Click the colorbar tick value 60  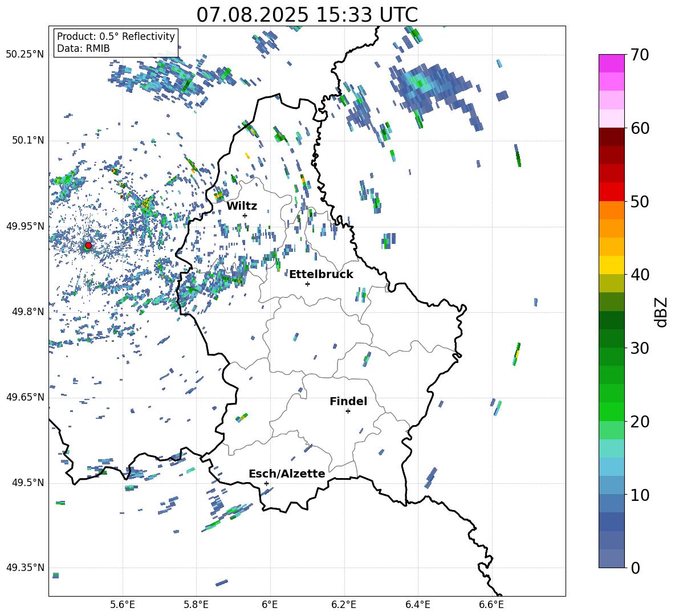pos(640,128)
